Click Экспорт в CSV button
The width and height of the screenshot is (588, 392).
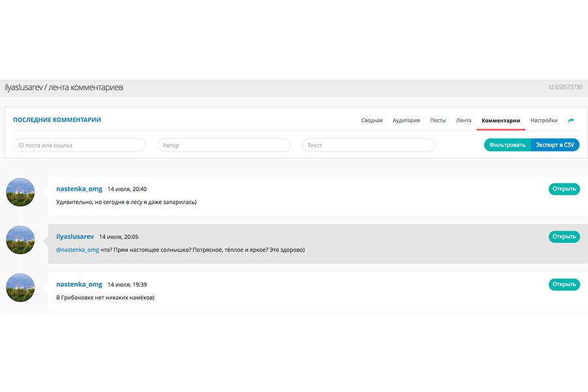click(555, 145)
